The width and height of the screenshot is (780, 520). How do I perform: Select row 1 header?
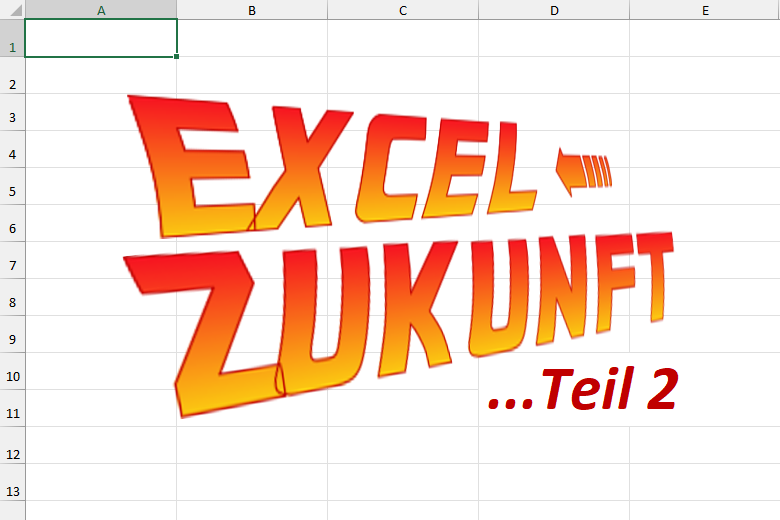12,38
